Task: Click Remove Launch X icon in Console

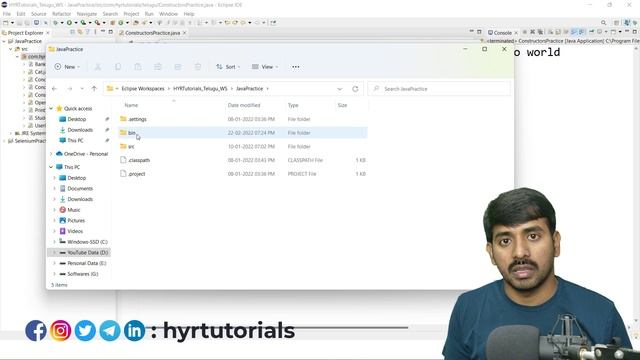Action: click(533, 32)
